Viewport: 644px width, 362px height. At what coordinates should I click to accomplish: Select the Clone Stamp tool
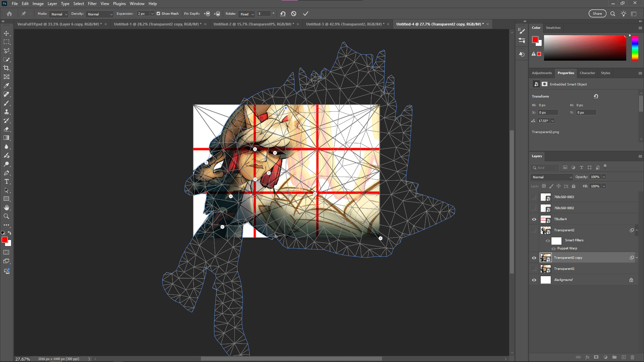[x=6, y=112]
